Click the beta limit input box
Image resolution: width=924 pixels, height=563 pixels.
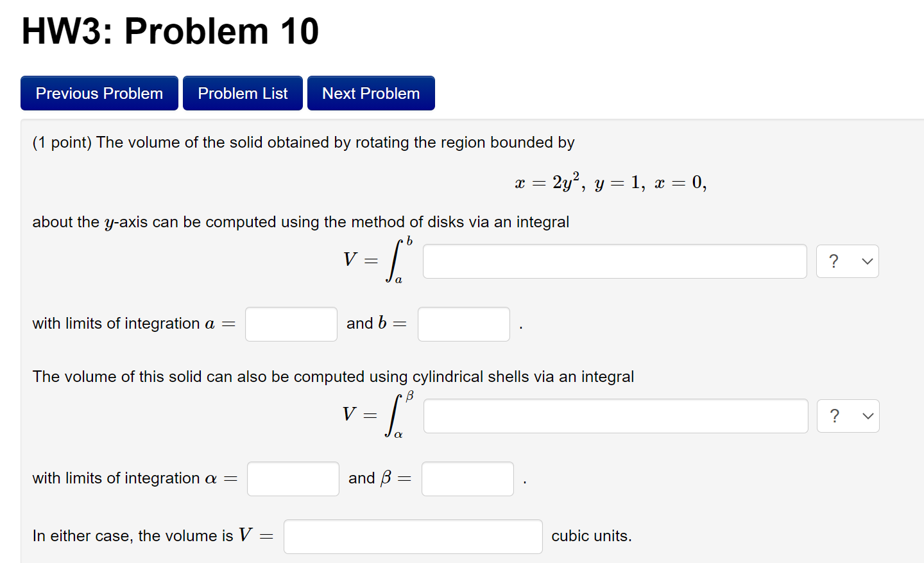point(467,478)
